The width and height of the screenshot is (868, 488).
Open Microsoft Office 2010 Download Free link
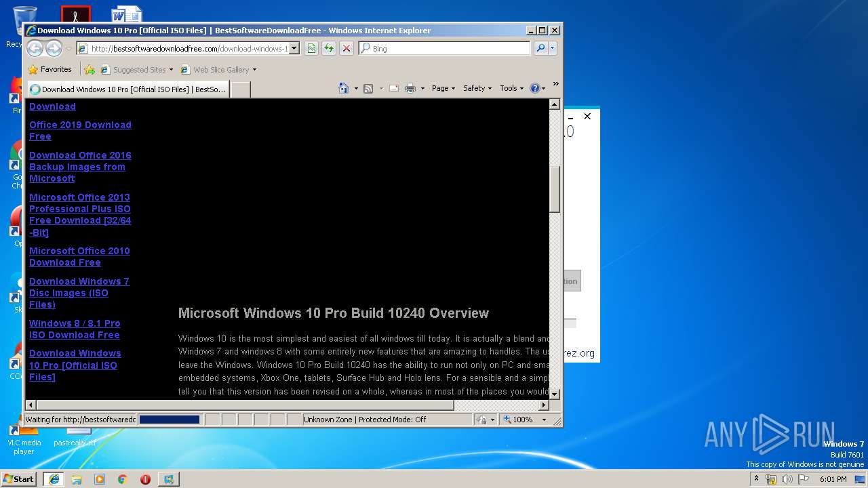79,256
